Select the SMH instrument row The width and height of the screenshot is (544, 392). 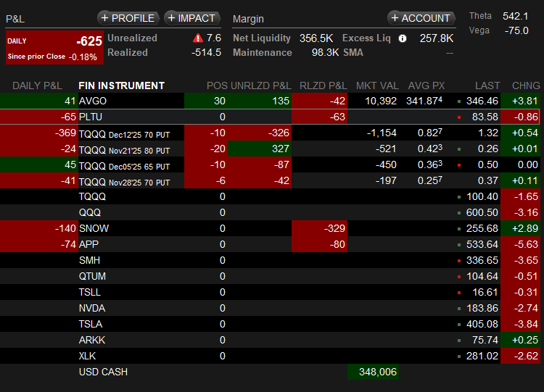coord(270,260)
